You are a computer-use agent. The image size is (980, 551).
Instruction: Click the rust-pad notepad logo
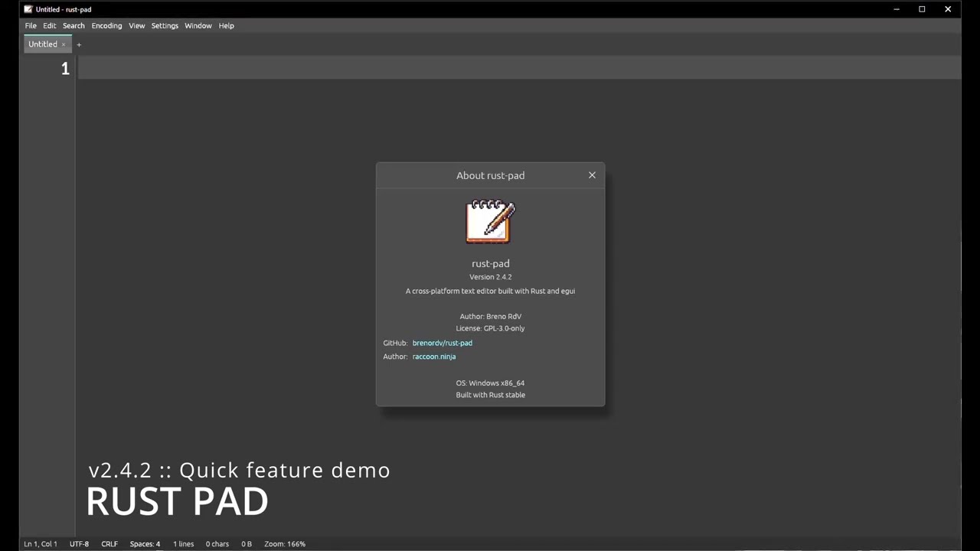click(x=491, y=222)
